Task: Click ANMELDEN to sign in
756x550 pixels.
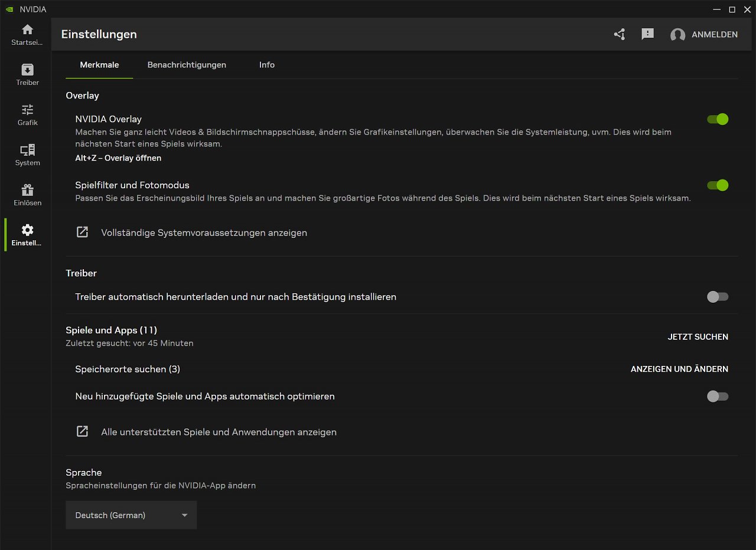Action: pyautogui.click(x=715, y=35)
